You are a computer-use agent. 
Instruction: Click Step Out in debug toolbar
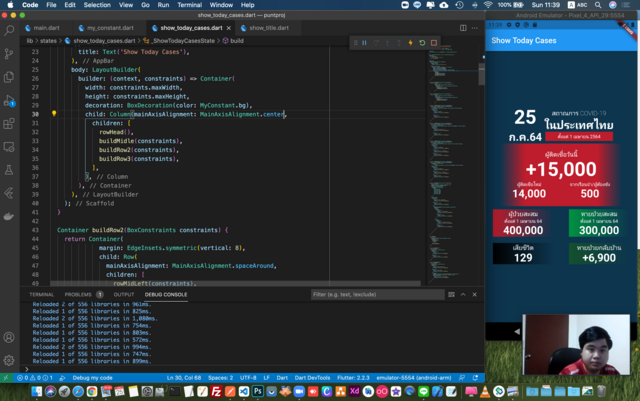[x=399, y=43]
